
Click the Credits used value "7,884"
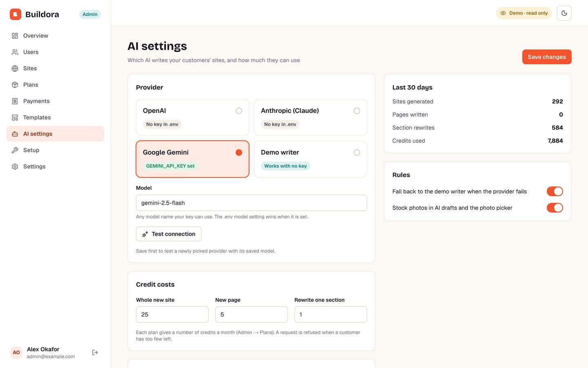555,141
